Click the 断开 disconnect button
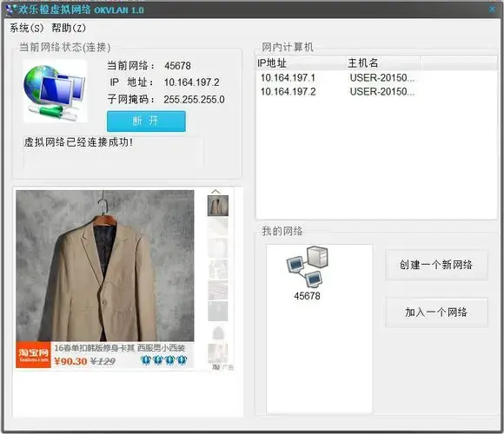This screenshot has width=504, height=434. (146, 121)
